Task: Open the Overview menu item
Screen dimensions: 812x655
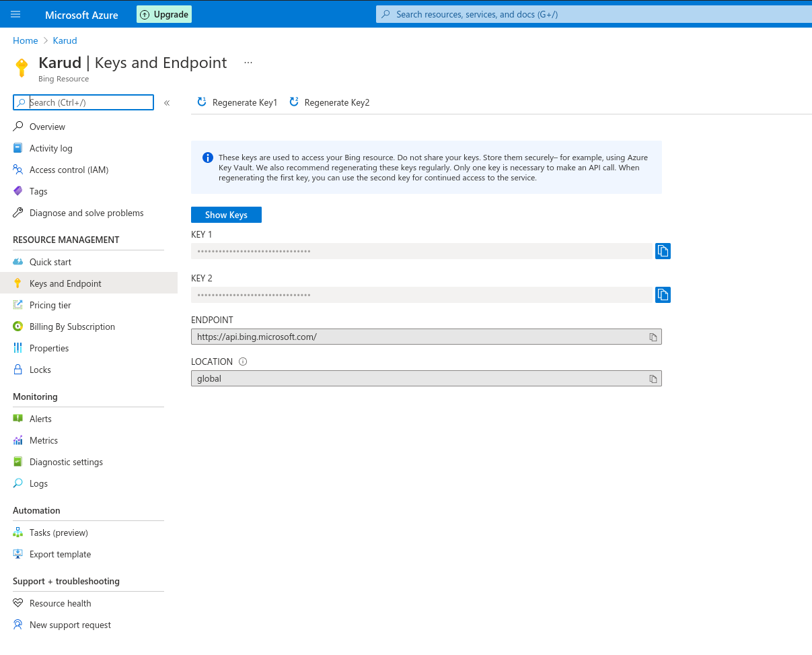Action: click(47, 127)
